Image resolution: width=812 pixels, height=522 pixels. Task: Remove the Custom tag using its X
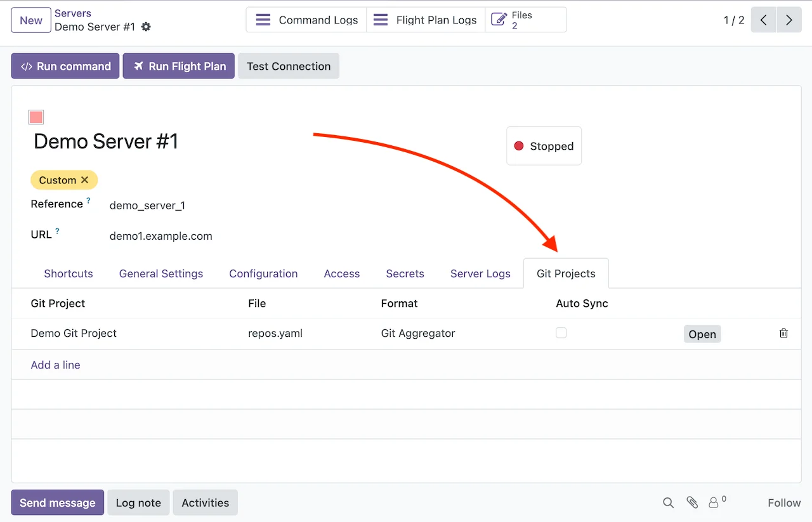[x=85, y=180]
